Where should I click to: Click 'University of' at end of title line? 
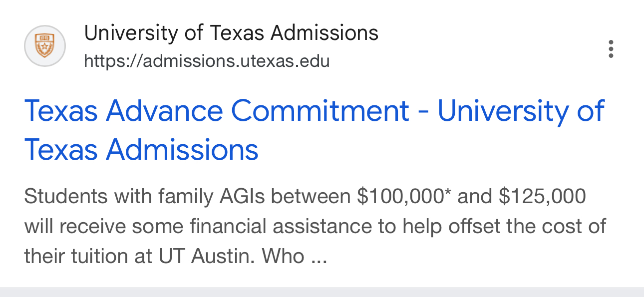point(521,111)
